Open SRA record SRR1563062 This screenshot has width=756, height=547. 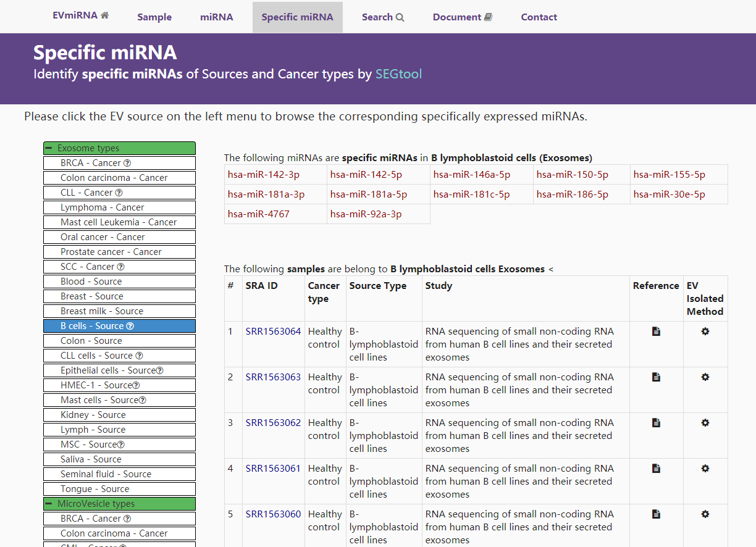(273, 423)
